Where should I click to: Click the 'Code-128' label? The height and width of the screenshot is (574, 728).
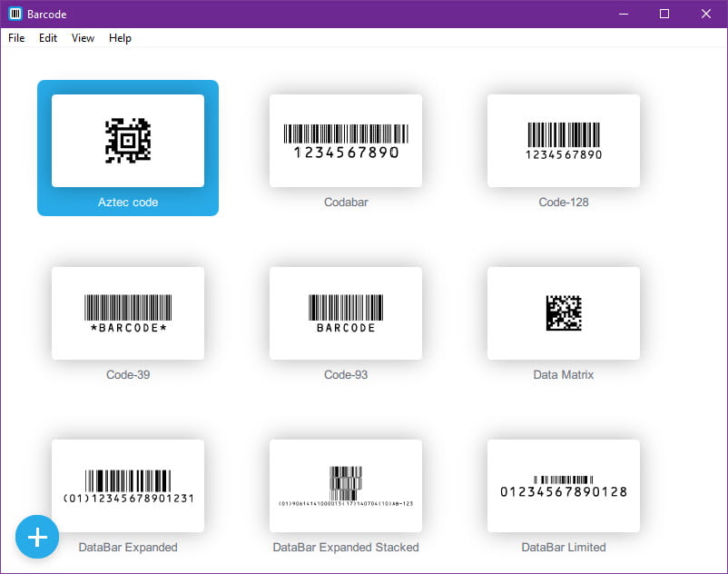pyautogui.click(x=564, y=202)
